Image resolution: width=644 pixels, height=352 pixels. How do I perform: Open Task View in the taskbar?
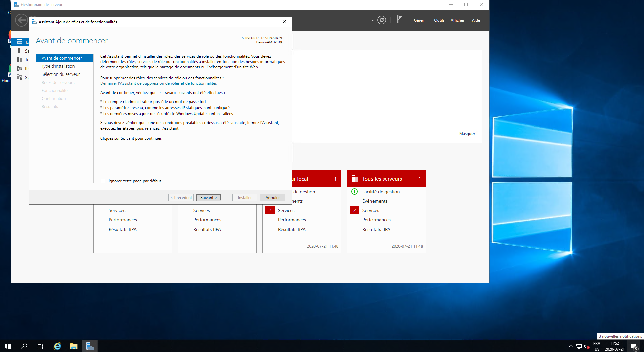(x=40, y=346)
